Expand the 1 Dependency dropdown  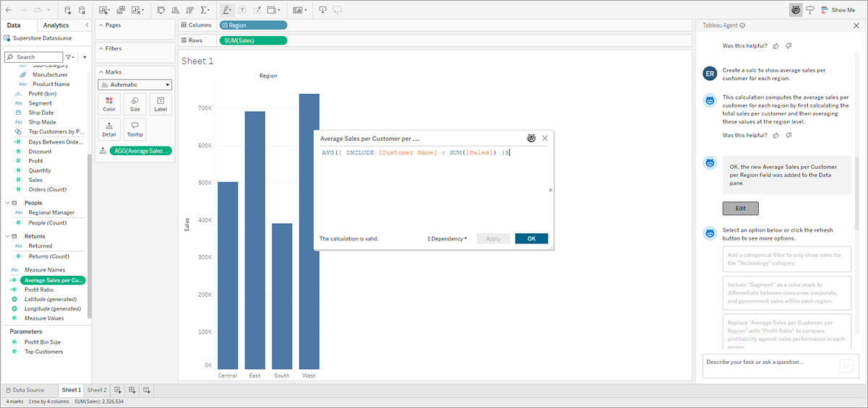point(447,239)
